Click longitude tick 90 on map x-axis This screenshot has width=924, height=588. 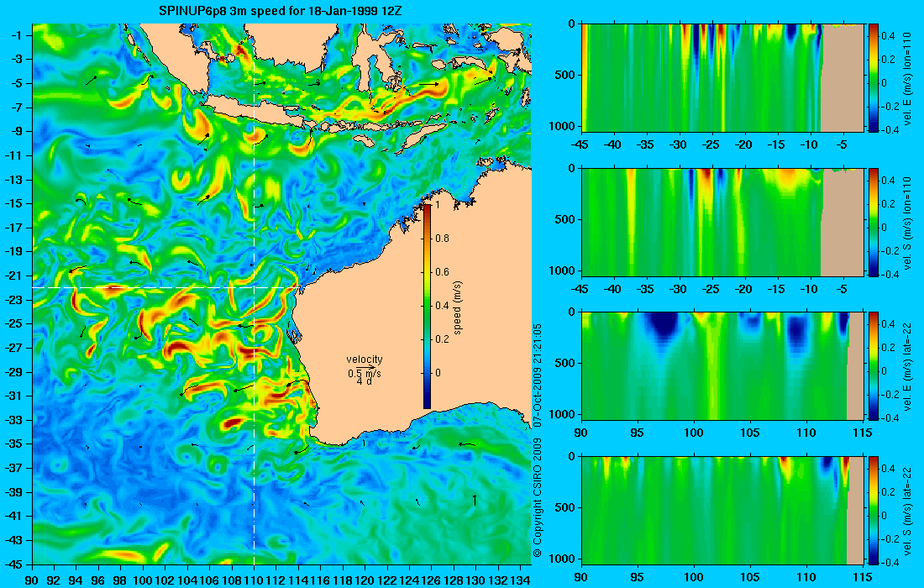tap(33, 580)
